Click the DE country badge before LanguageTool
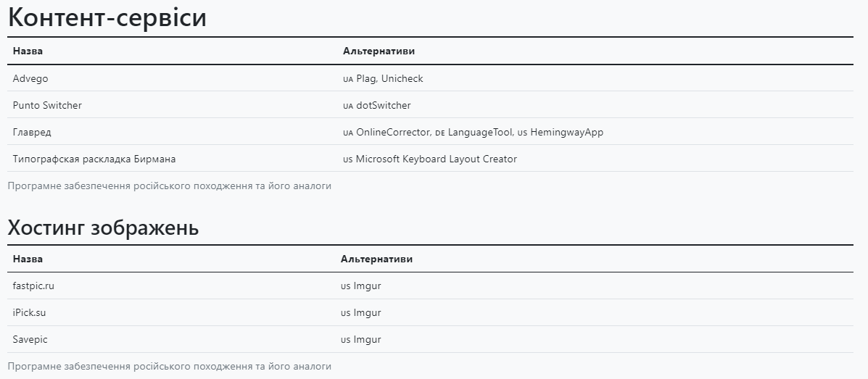The height and width of the screenshot is (379, 868). [x=439, y=133]
